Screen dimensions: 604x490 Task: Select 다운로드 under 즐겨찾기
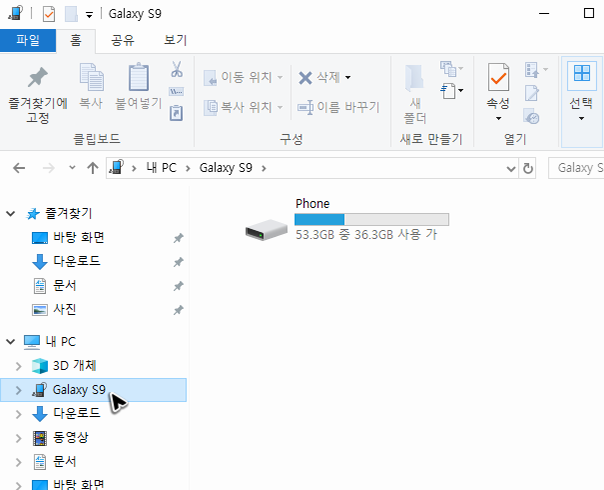[77, 261]
